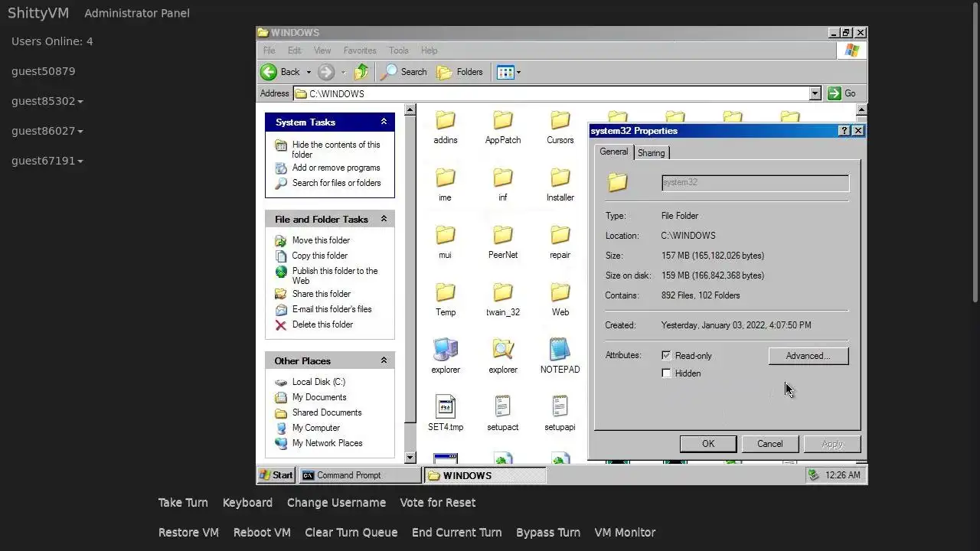Click Cancel in system32 Properties
Image resolution: width=980 pixels, height=551 pixels.
click(x=769, y=444)
